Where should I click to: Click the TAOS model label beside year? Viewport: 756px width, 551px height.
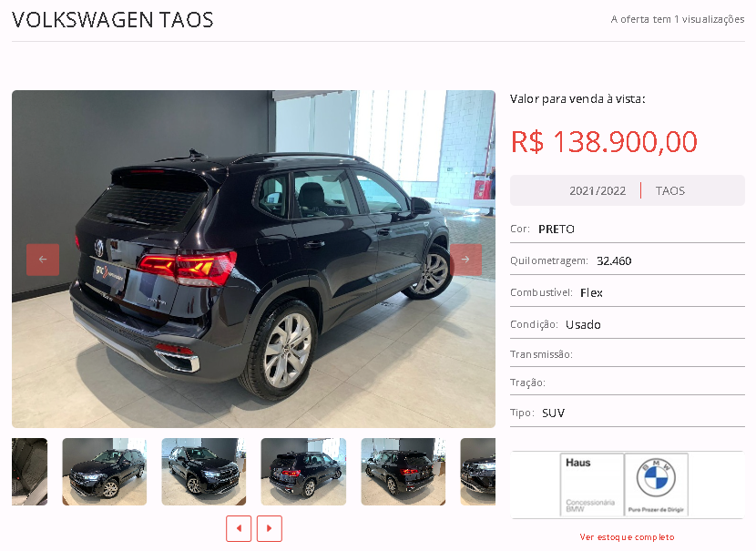tap(670, 191)
